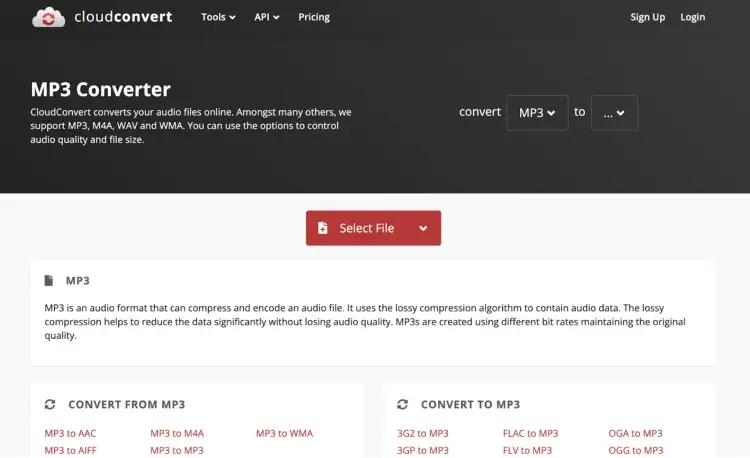Open the MP3 to AIFF link
This screenshot has width=750, height=458.
(70, 450)
